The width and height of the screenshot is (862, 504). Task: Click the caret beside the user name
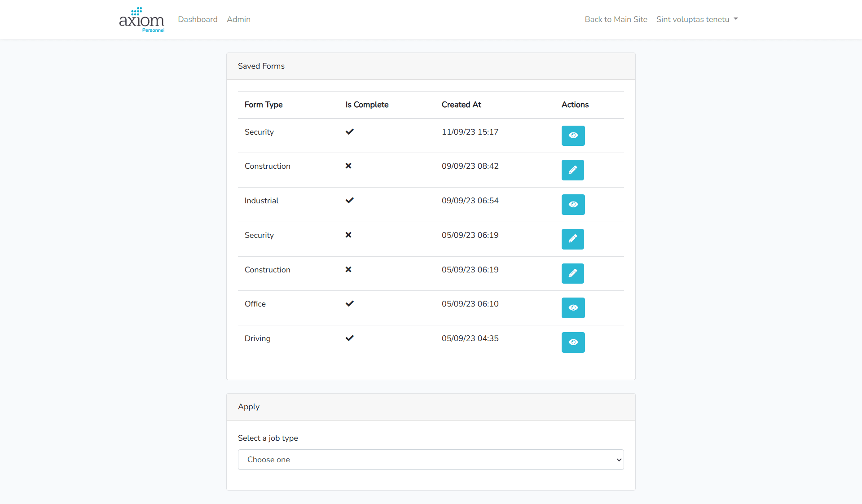pos(736,19)
